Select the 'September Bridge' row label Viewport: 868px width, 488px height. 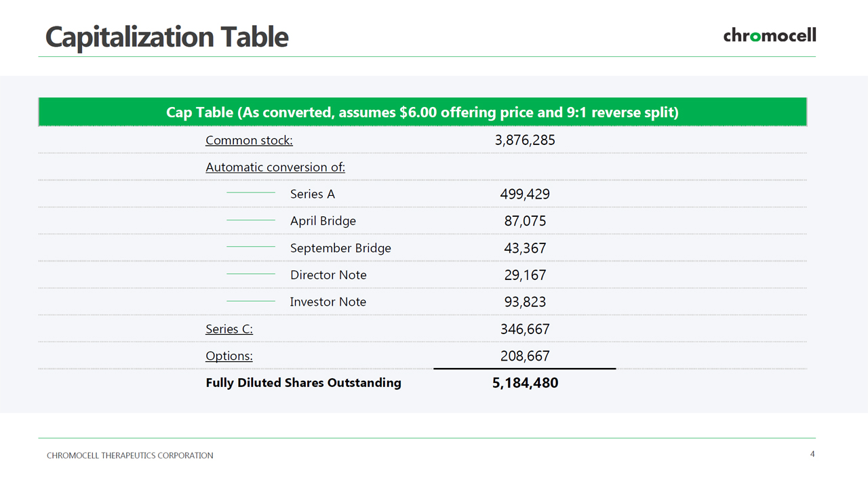340,248
